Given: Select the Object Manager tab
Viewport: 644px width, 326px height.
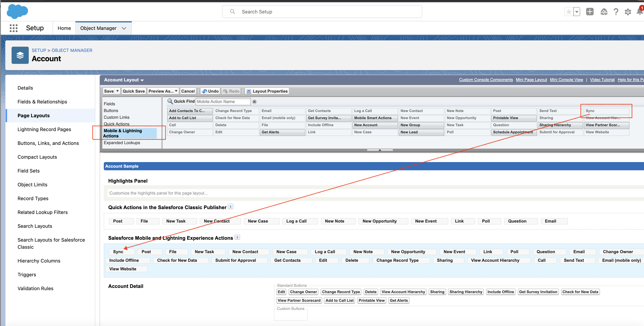Looking at the screenshot, I should point(98,28).
